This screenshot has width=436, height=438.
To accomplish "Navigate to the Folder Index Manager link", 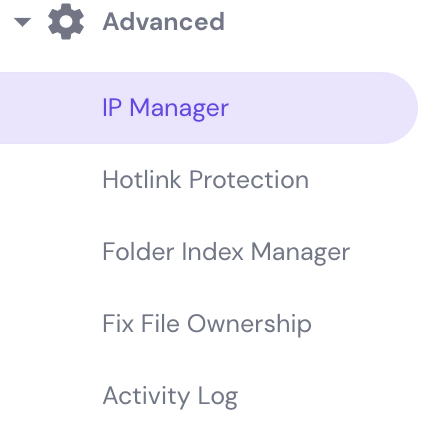I will pyautogui.click(x=226, y=252).
